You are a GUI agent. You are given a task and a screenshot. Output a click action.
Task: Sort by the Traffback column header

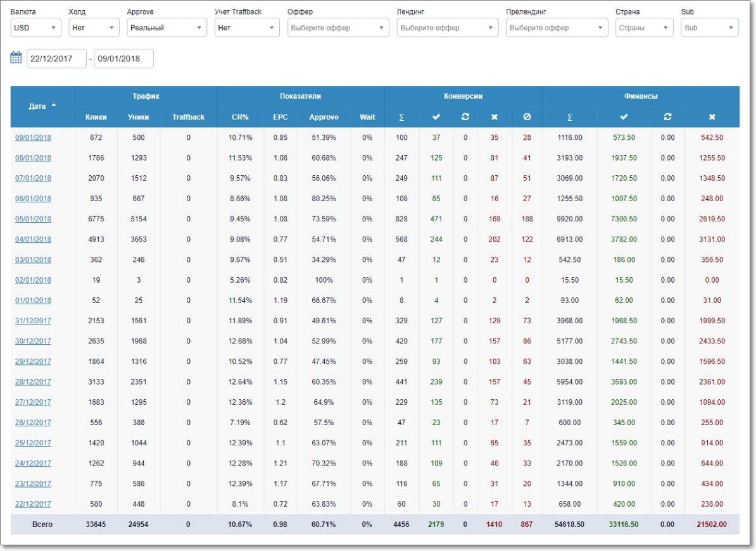[x=189, y=117]
